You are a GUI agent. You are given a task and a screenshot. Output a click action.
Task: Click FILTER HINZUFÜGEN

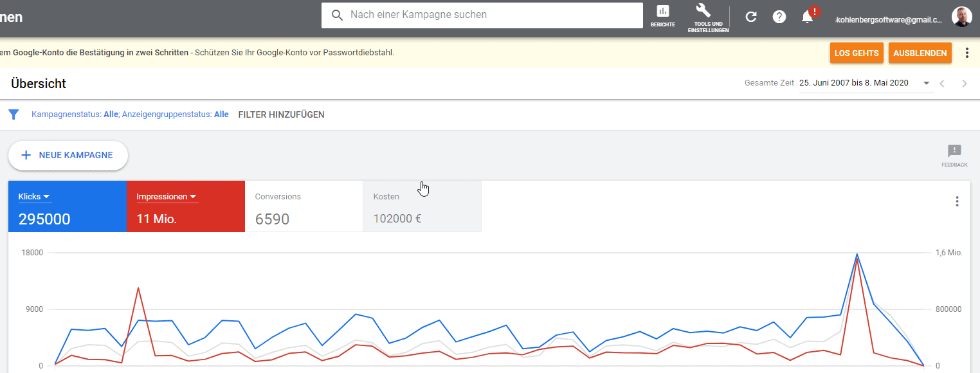(x=281, y=114)
